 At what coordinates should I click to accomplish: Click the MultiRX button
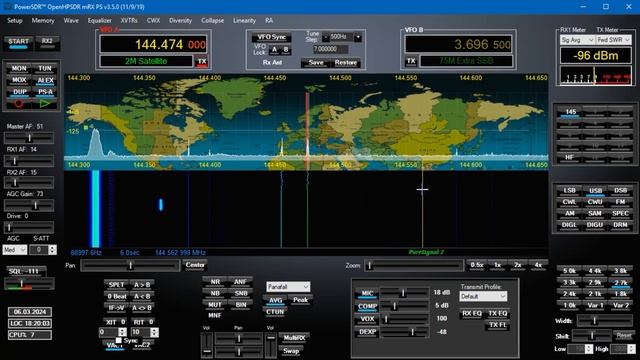(294, 338)
